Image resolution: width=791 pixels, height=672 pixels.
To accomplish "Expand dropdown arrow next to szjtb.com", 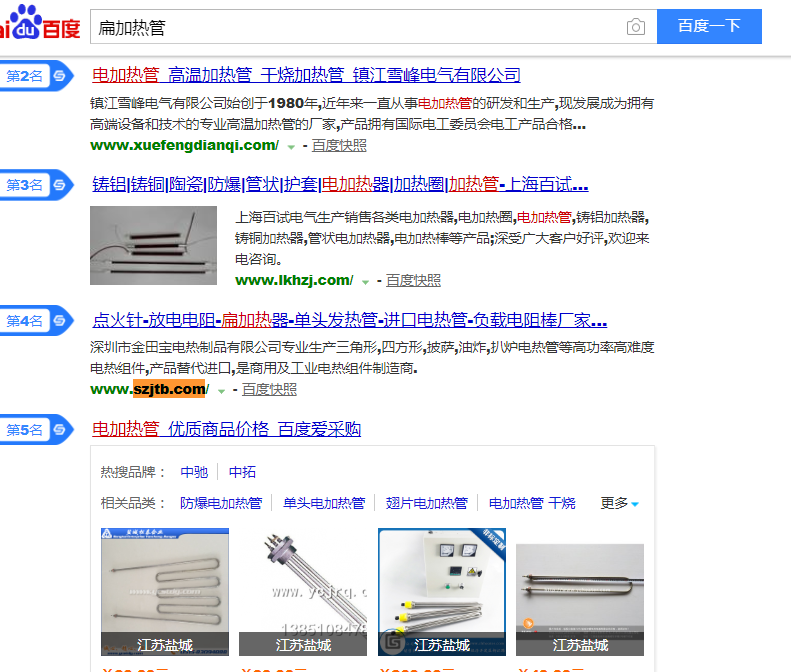I will [x=221, y=391].
